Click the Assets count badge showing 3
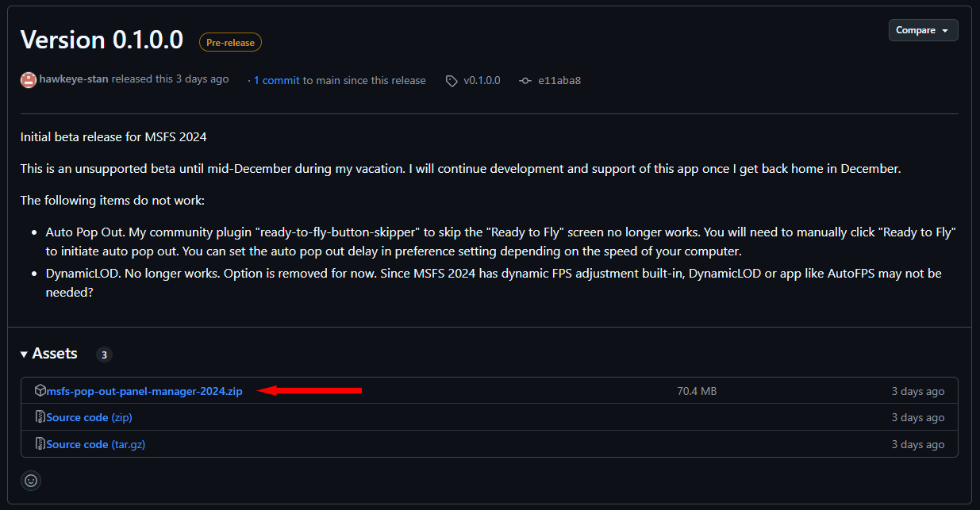 click(104, 355)
